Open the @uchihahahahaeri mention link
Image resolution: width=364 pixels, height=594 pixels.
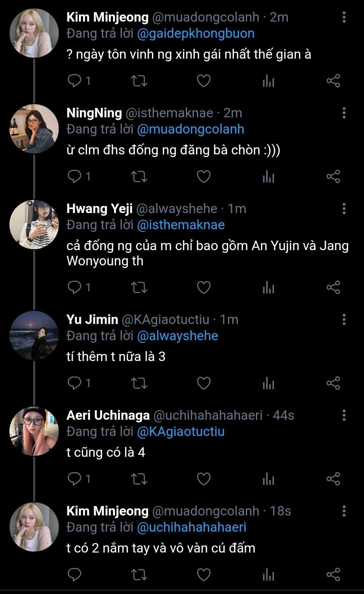(191, 527)
